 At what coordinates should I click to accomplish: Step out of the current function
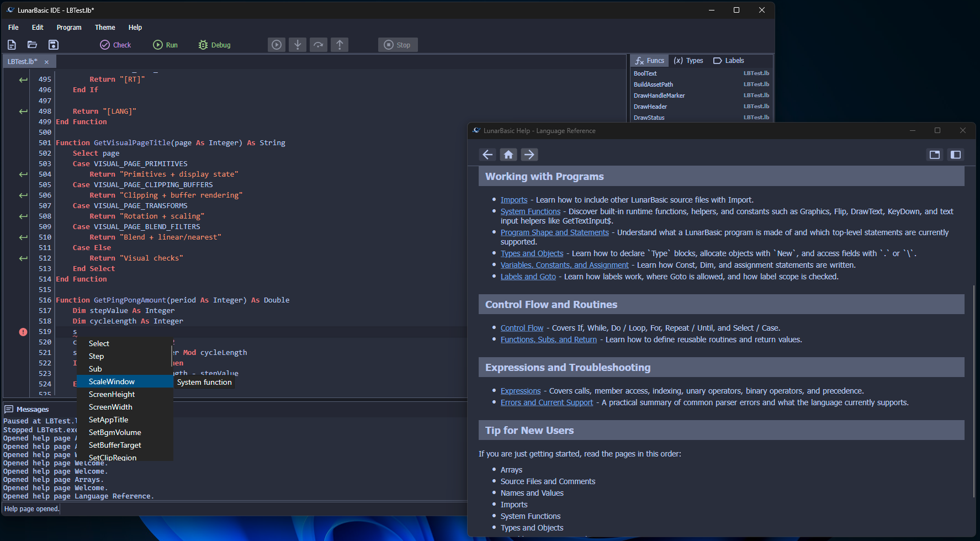click(340, 45)
